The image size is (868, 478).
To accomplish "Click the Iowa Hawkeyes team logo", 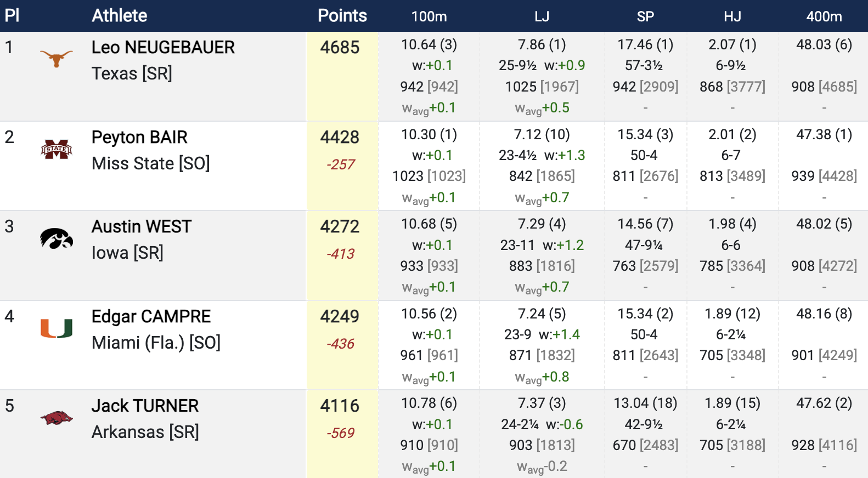I will coord(56,238).
